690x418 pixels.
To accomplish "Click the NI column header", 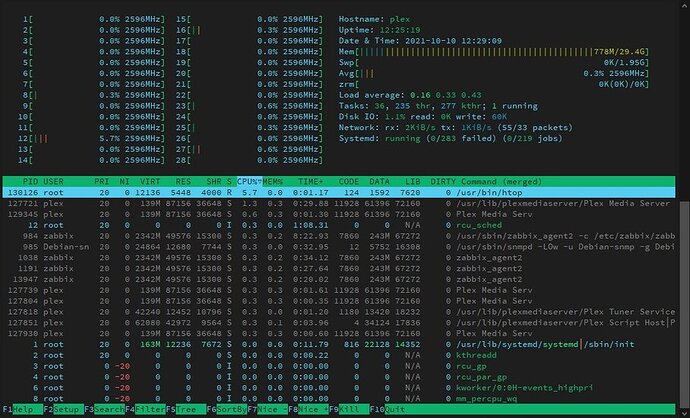I will coord(125,181).
